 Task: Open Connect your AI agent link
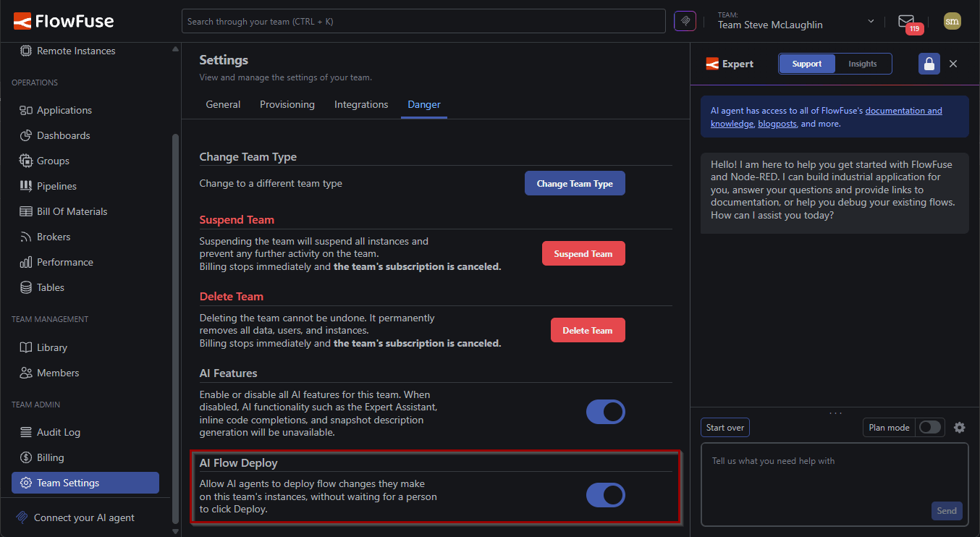point(85,517)
